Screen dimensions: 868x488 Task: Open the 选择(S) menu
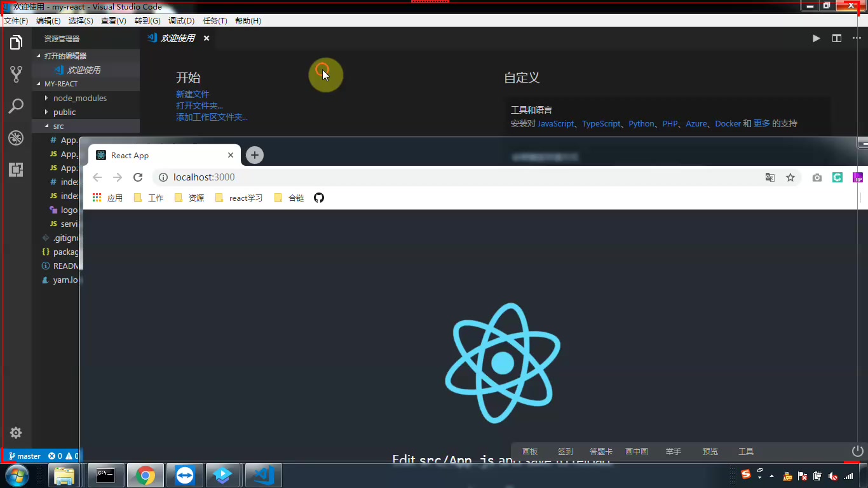click(81, 21)
